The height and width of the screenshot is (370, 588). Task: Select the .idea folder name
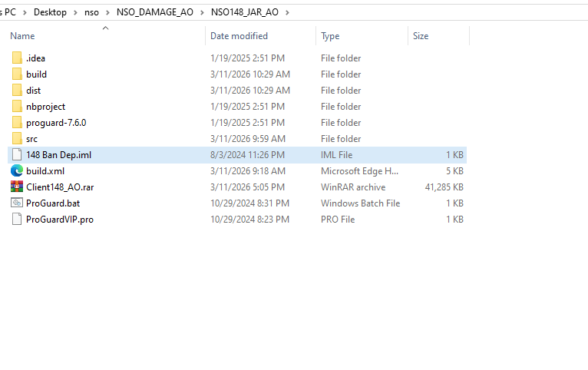(35, 58)
